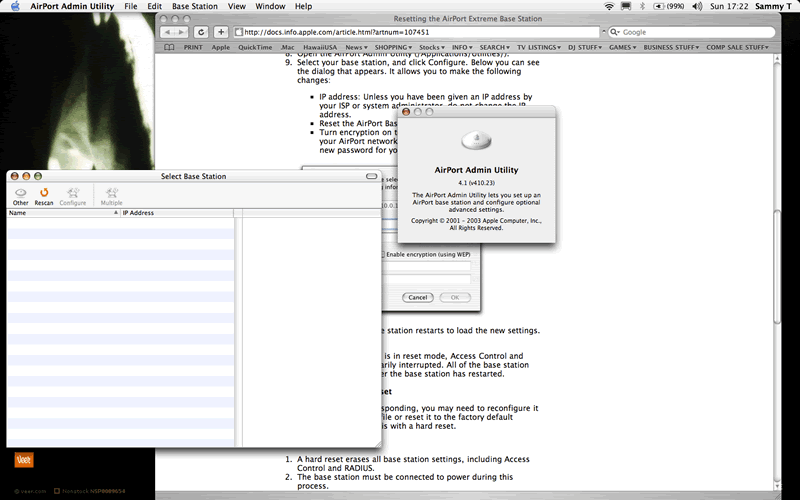Open the Help menu
800x500 pixels.
[303, 6]
